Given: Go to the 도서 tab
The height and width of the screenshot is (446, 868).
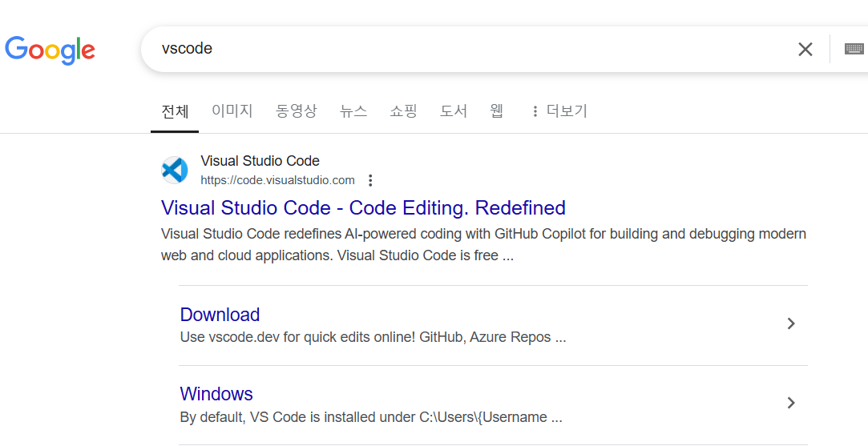Looking at the screenshot, I should [x=454, y=110].
